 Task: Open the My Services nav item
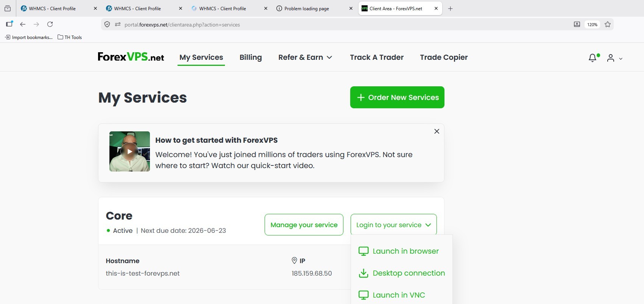201,57
